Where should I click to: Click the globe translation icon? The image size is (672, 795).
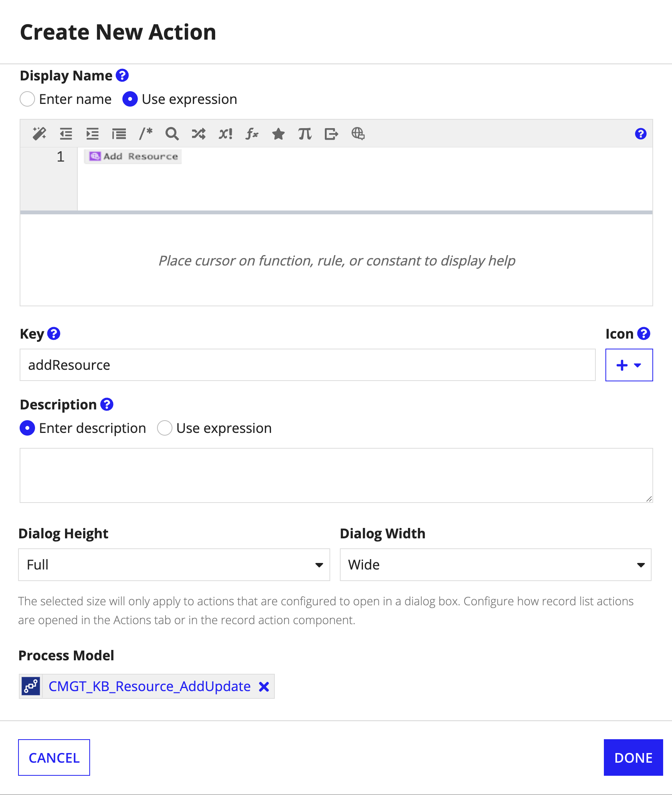coord(358,134)
